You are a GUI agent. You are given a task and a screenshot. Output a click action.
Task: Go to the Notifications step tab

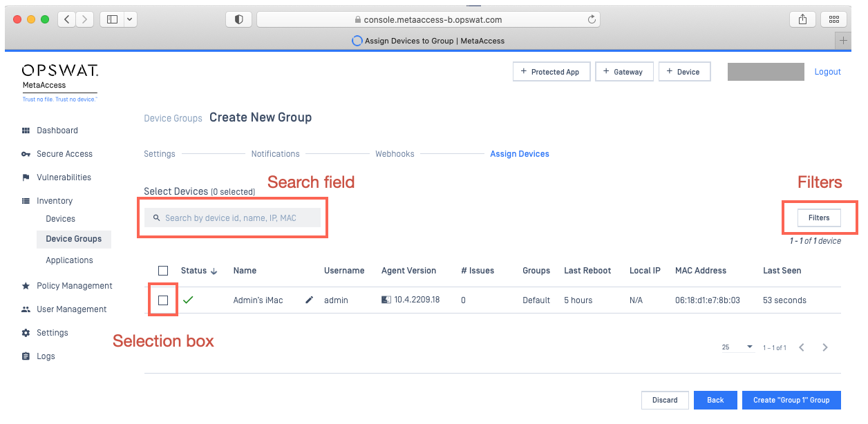tap(275, 154)
